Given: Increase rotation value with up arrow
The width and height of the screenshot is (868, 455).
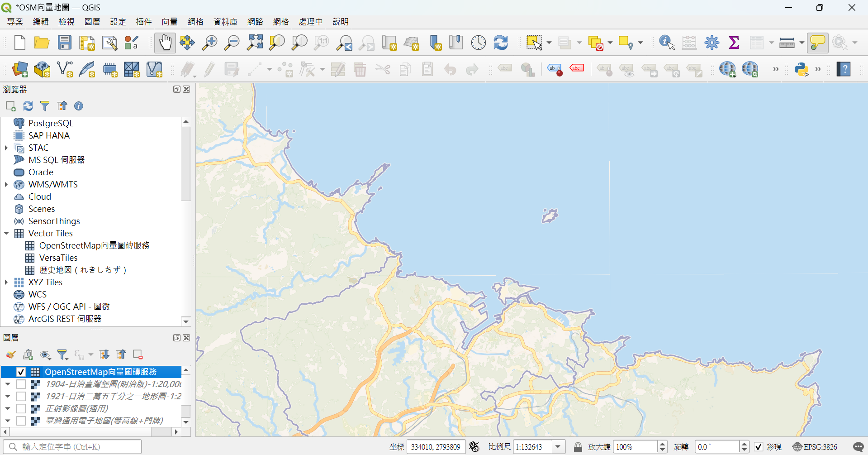Looking at the screenshot, I should point(744,444).
